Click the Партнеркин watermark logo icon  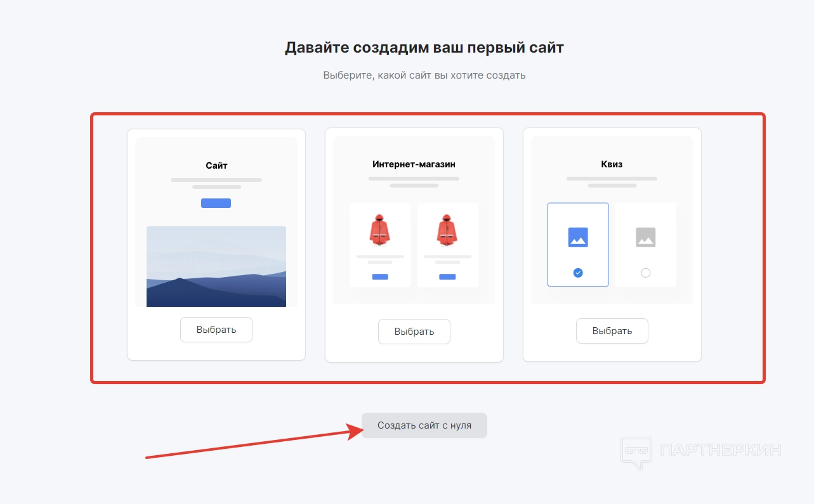pyautogui.click(x=636, y=453)
